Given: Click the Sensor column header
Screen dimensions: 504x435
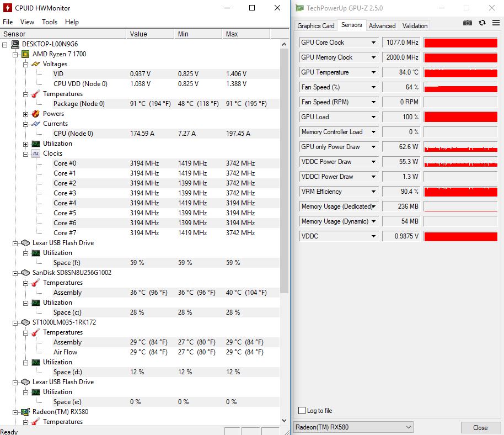Looking at the screenshot, I should click(x=63, y=34).
